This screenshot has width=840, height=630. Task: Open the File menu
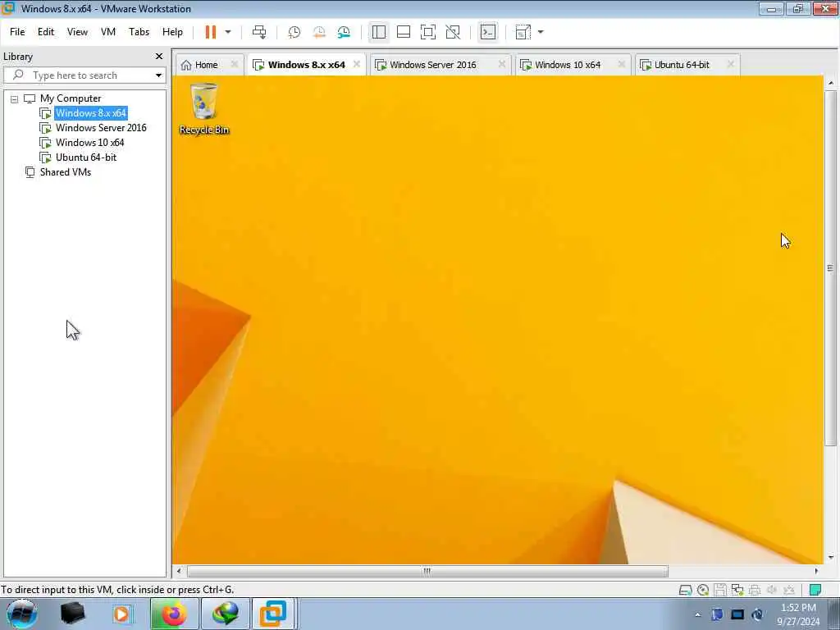click(17, 32)
